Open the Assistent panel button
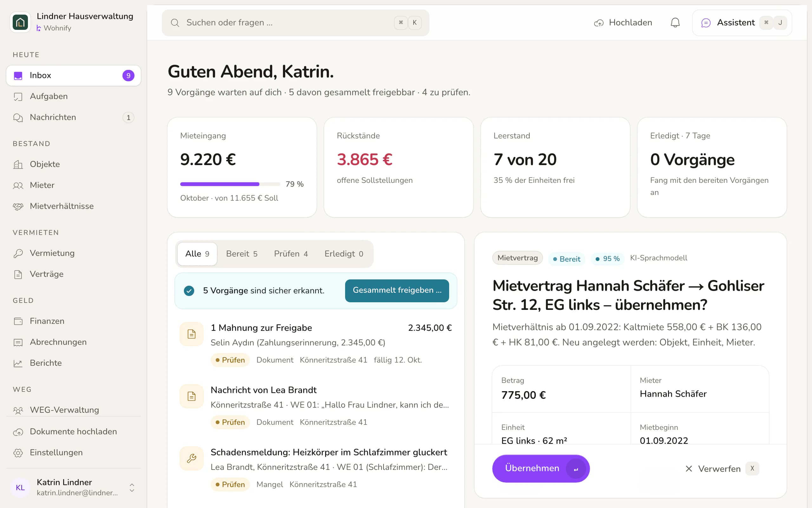The width and height of the screenshot is (812, 508). [742, 23]
